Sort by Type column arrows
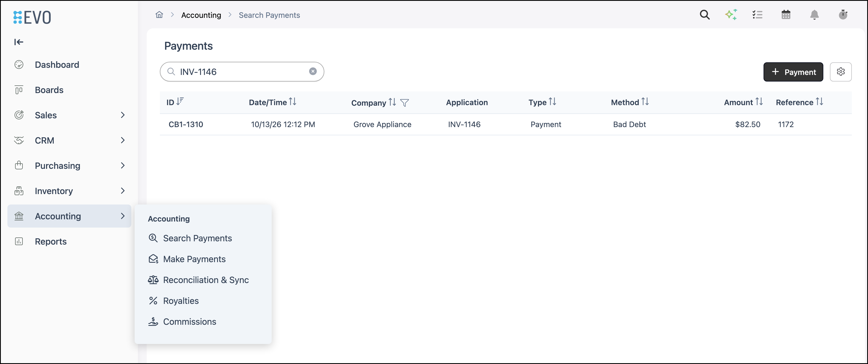 pos(552,102)
